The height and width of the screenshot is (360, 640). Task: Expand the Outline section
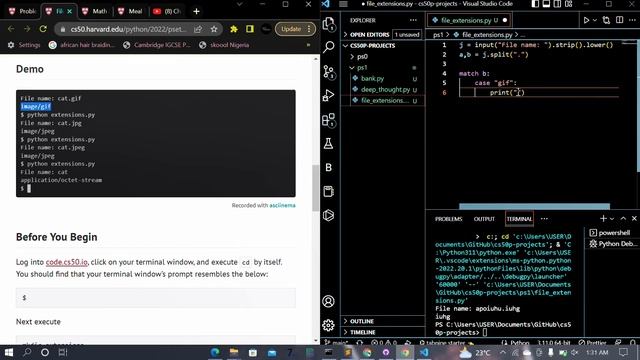(x=382, y=321)
